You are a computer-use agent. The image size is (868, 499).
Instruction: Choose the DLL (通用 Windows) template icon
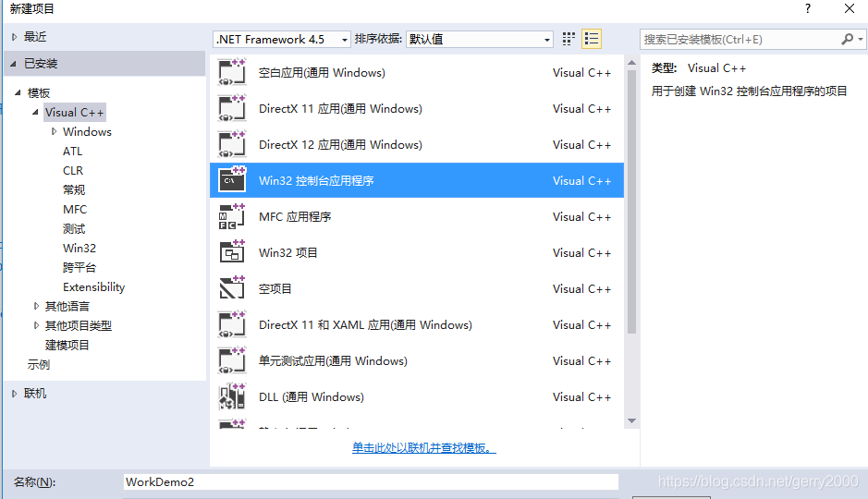tap(232, 396)
